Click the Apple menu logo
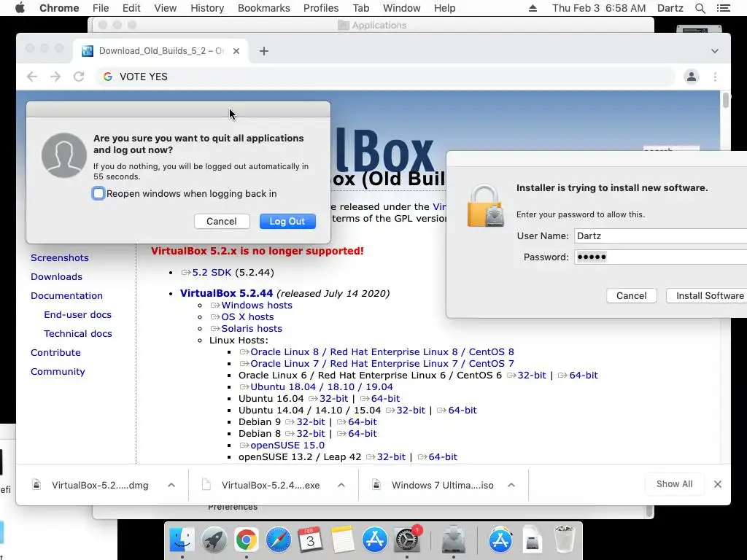The height and width of the screenshot is (560, 747). [20, 8]
